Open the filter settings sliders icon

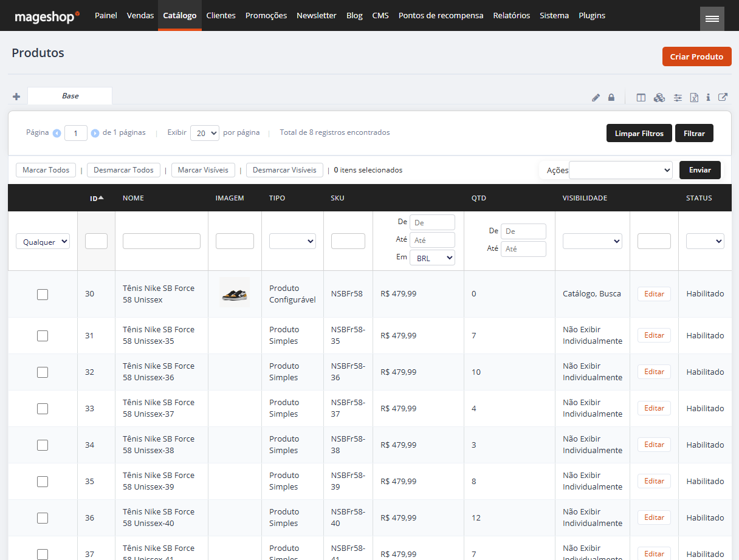(677, 97)
